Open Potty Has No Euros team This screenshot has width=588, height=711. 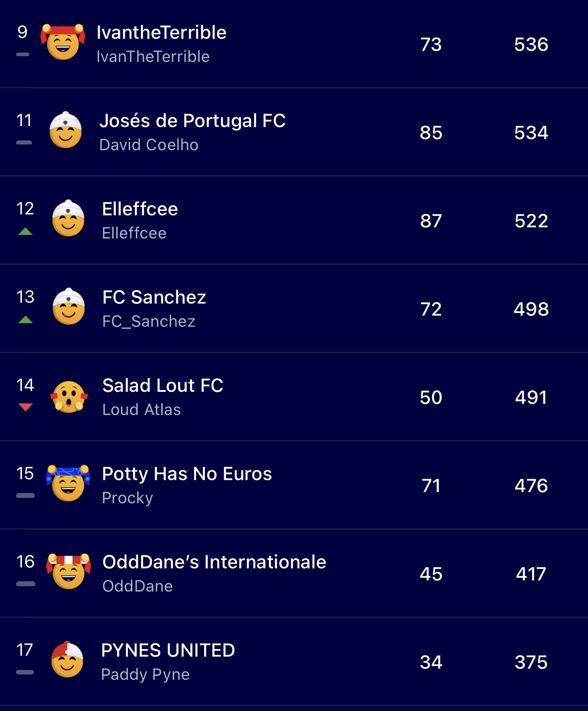pyautogui.click(x=187, y=474)
